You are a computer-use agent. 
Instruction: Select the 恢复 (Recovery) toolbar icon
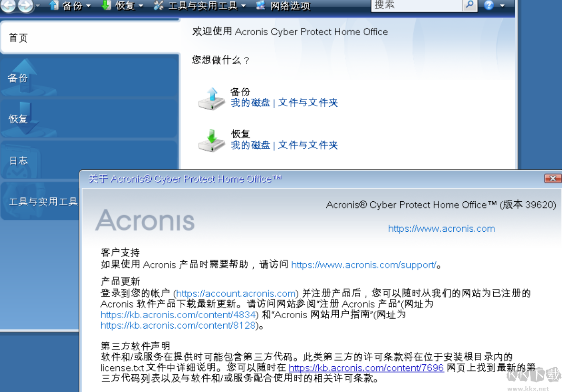[107, 6]
